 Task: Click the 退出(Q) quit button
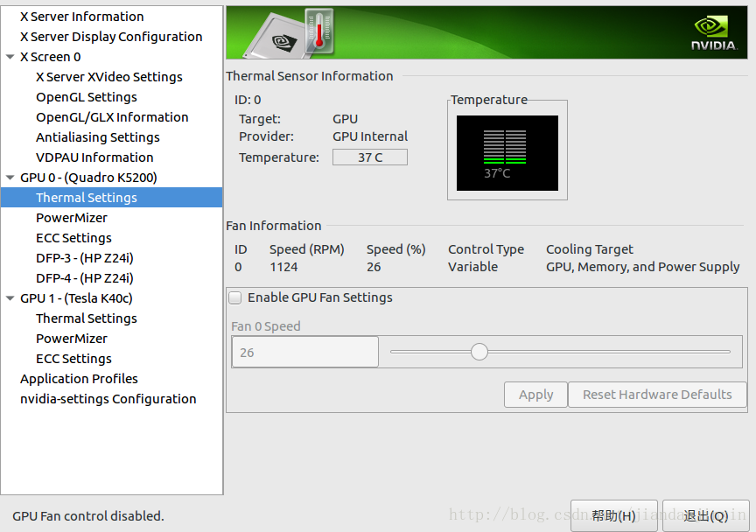point(705,516)
